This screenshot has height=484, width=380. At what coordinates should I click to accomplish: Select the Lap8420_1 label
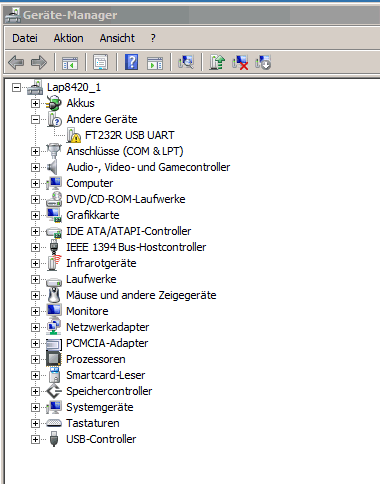click(74, 87)
